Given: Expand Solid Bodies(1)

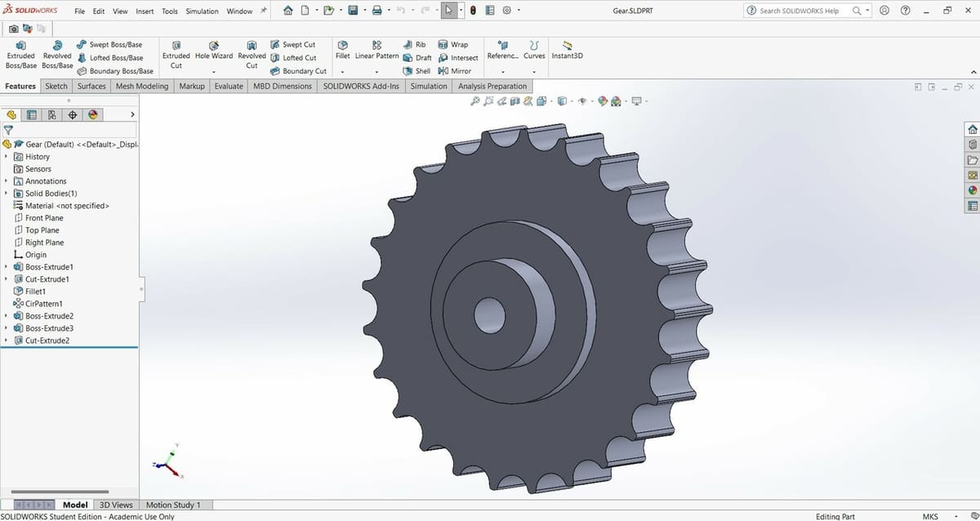Looking at the screenshot, I should tap(7, 194).
